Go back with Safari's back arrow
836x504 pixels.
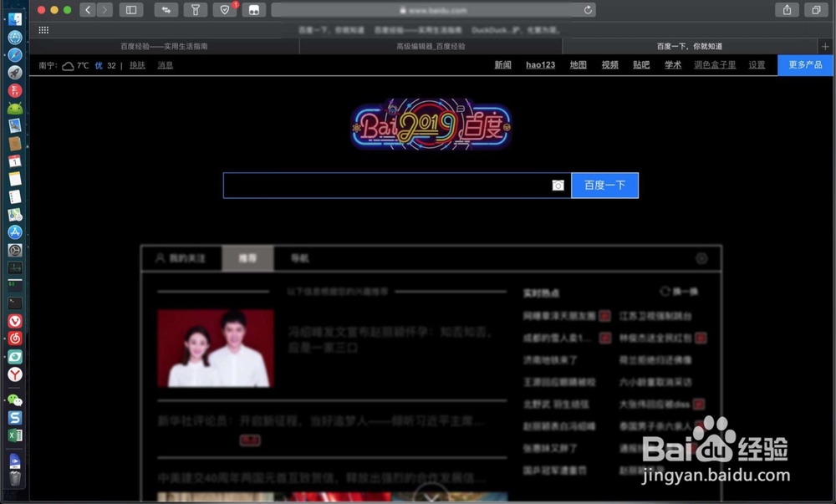click(x=88, y=9)
